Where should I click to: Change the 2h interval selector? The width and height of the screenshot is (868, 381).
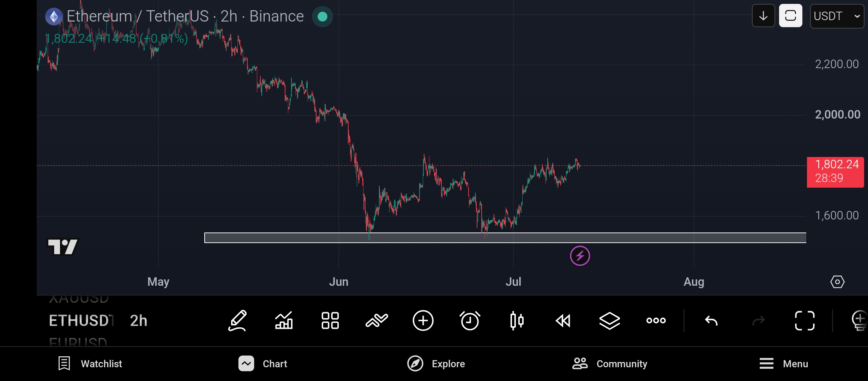[139, 321]
